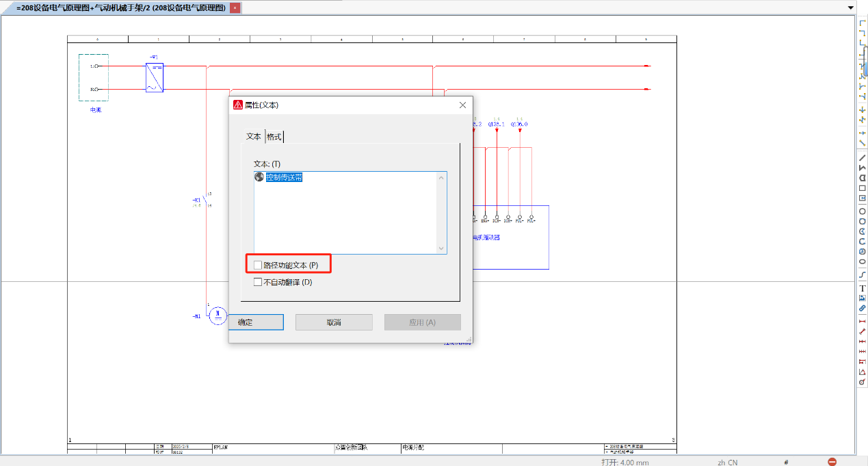
Task: Click the motor symbol -M1 in schematic
Action: coord(218,315)
